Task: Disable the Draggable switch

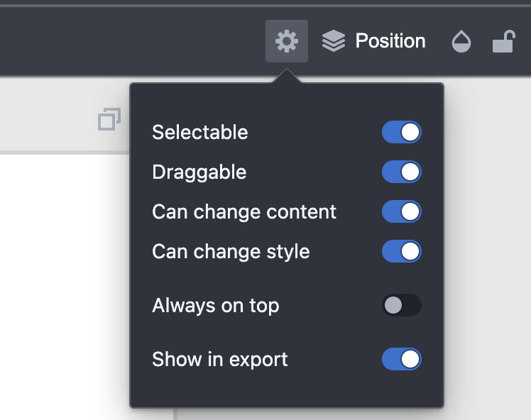Action: coord(402,172)
